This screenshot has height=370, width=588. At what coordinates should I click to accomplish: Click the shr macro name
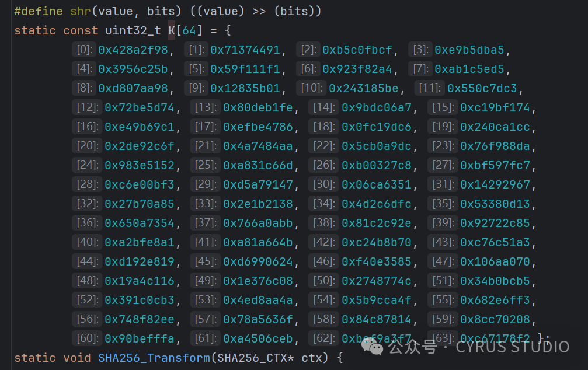(x=80, y=11)
